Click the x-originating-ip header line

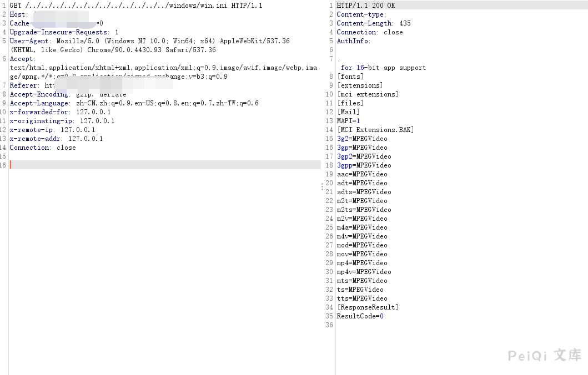pyautogui.click(x=62, y=121)
